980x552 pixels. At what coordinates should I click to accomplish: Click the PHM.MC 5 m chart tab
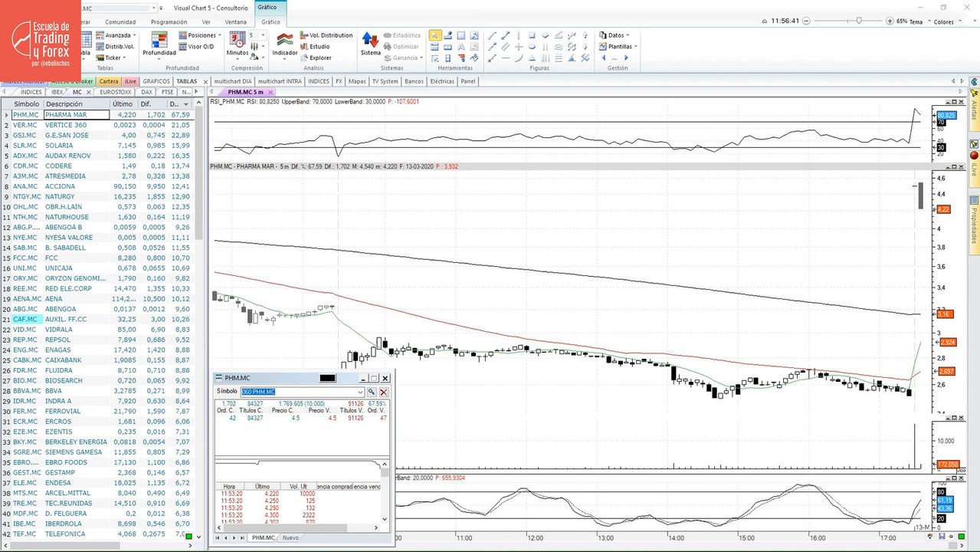pyautogui.click(x=245, y=92)
